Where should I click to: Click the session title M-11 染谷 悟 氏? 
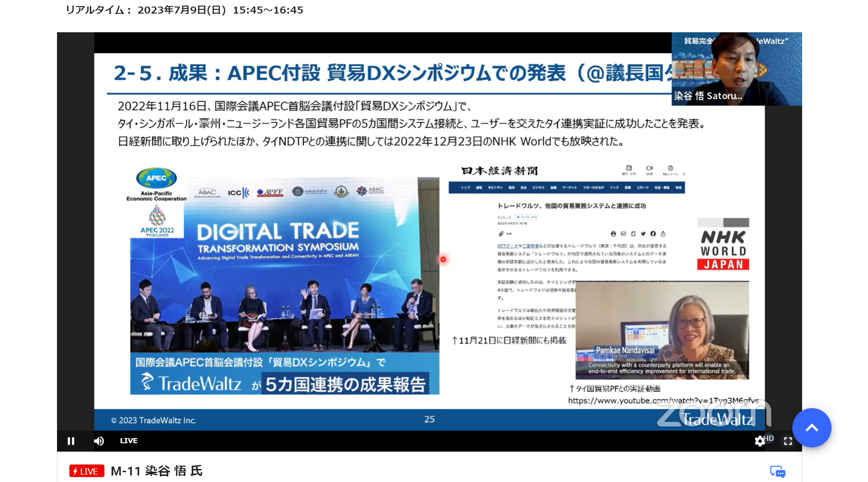click(x=157, y=471)
